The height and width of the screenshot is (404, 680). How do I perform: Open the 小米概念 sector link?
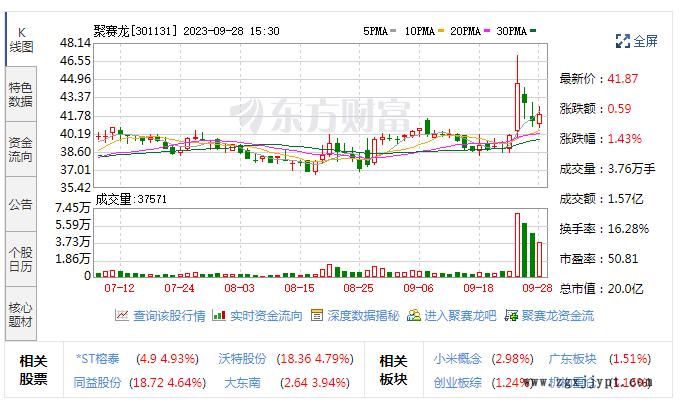click(458, 359)
